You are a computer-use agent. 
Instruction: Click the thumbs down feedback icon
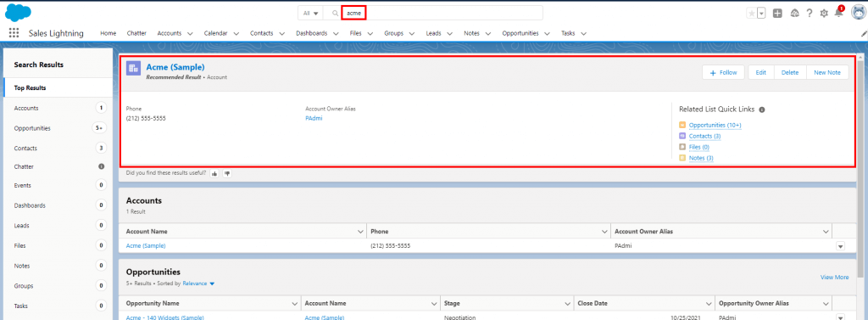[227, 173]
